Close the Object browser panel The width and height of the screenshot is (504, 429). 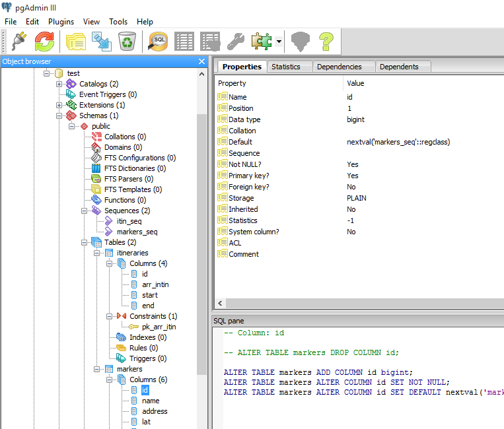point(201,61)
